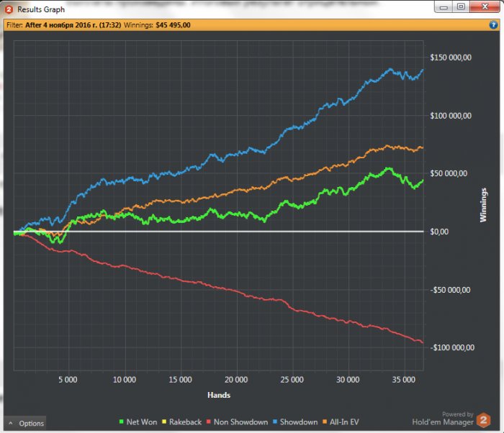Click the 5 000 hands axis label

tap(68, 380)
